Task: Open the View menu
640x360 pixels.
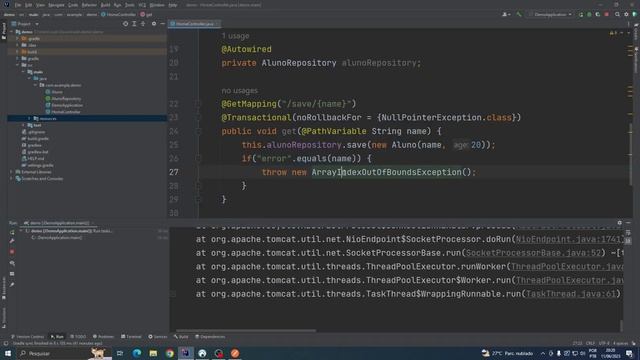Action: [x=40, y=5]
